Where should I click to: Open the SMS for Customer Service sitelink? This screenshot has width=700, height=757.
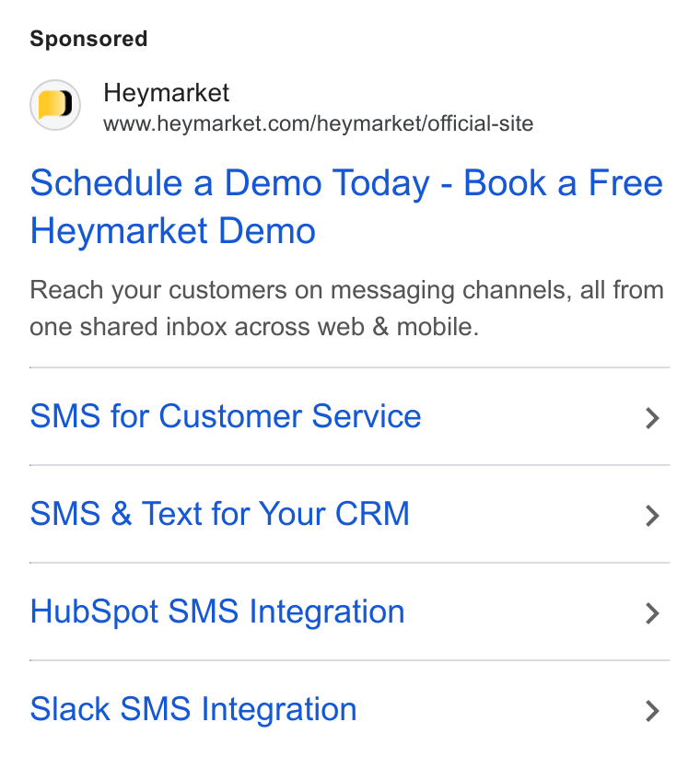[226, 416]
